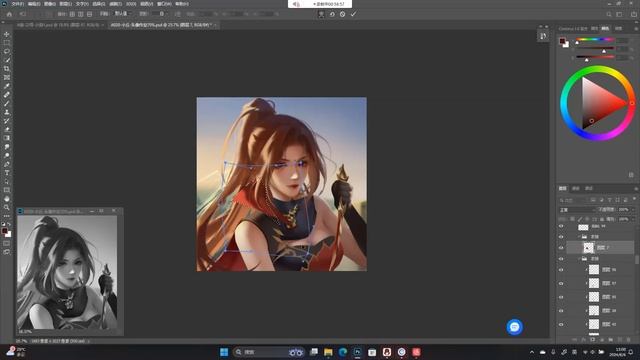Delete layer using the trash icon
Screen dimensions: 640x360
[x=629, y=339]
